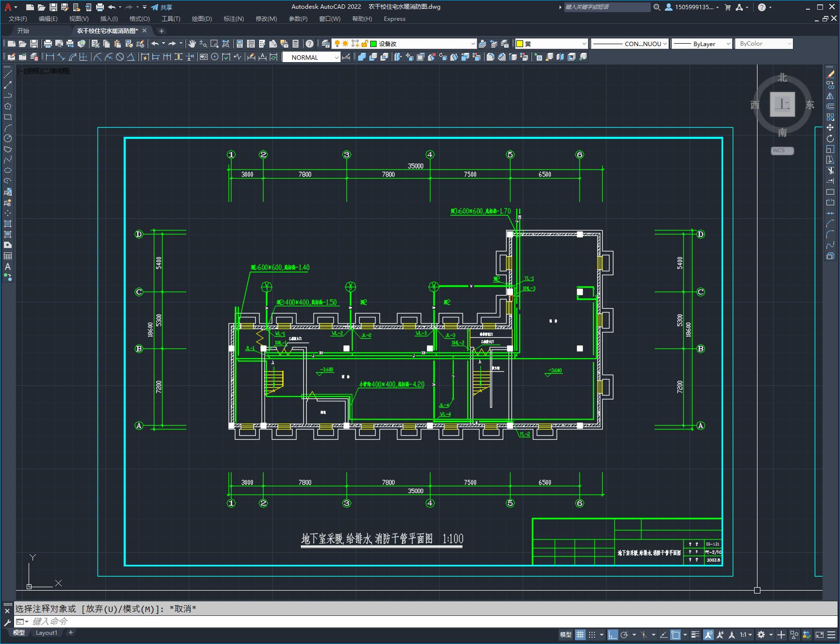The height and width of the screenshot is (644, 840).
Task: Click the keyword search box in title bar
Action: click(607, 7)
